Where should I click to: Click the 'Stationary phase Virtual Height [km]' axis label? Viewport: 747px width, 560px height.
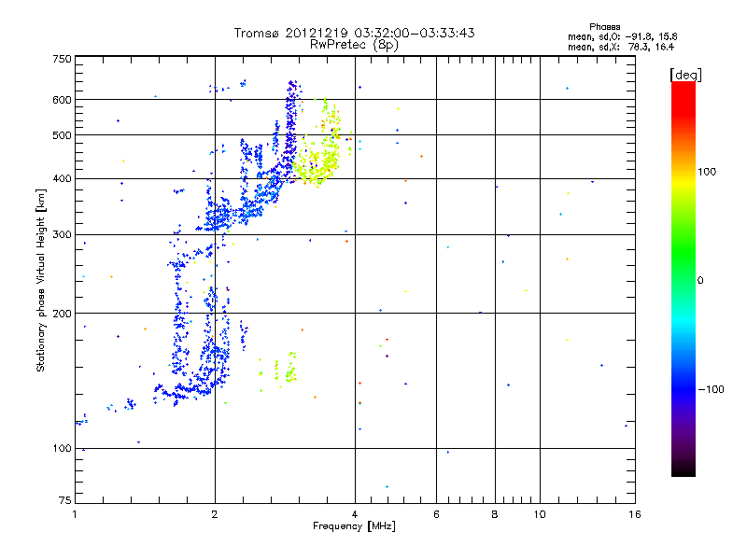40,280
